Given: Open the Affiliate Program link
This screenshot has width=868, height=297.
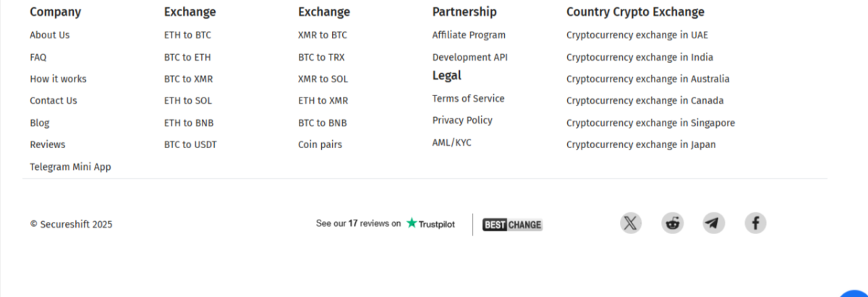Looking at the screenshot, I should click(x=469, y=35).
